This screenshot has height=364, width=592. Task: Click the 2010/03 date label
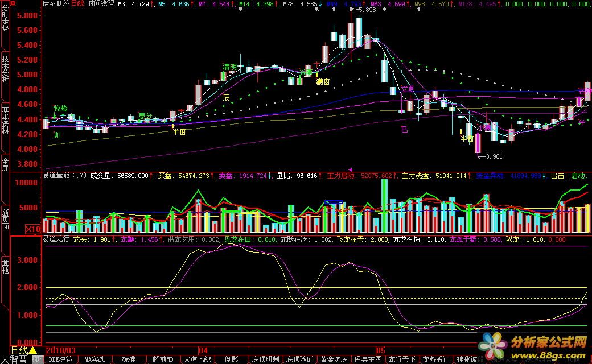point(61,350)
